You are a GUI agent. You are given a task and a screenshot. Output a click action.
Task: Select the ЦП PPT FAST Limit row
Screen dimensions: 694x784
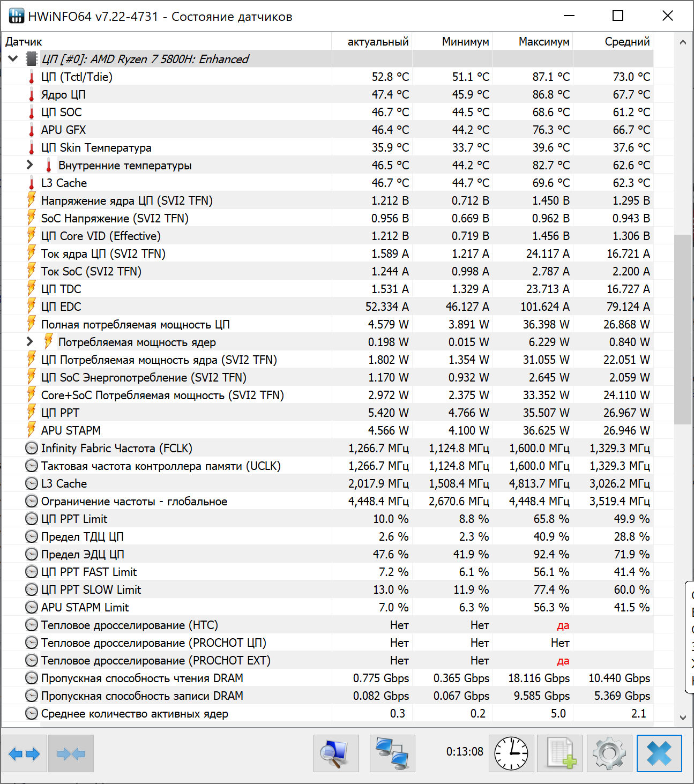pos(327,572)
